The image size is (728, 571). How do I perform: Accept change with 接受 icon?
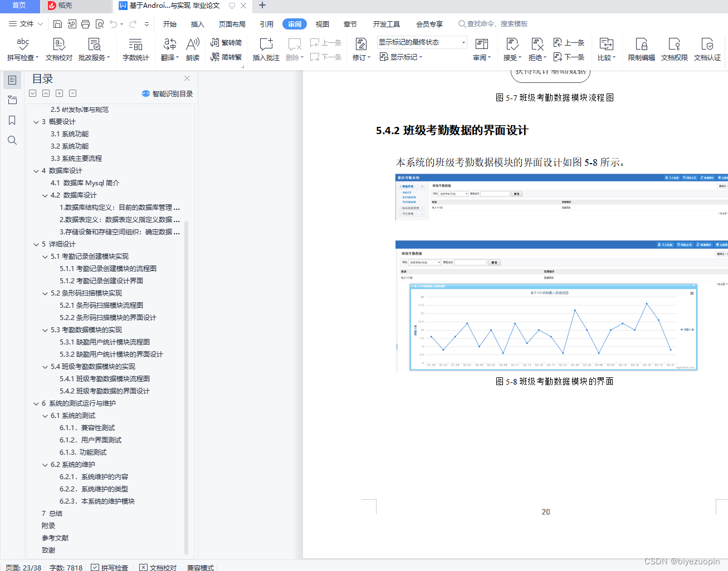pos(512,43)
